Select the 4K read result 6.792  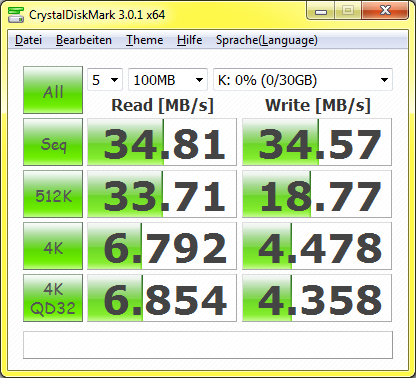(162, 246)
